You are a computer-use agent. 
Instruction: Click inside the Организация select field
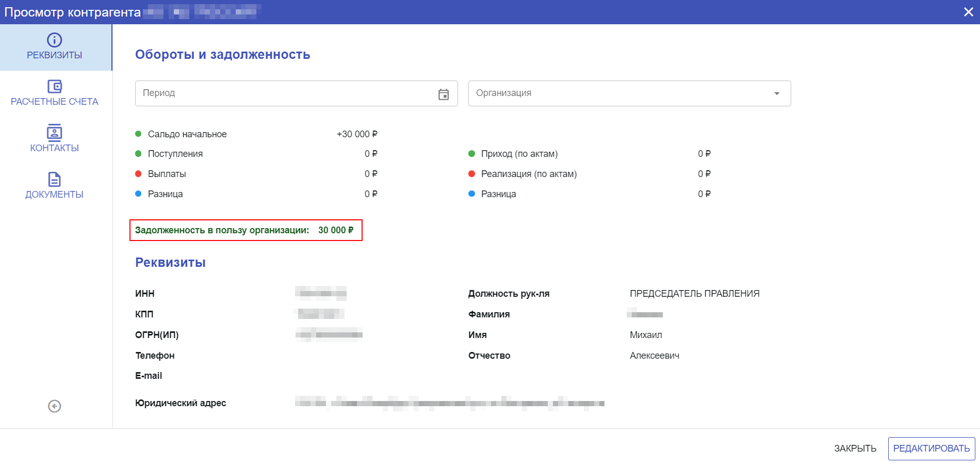(x=619, y=93)
